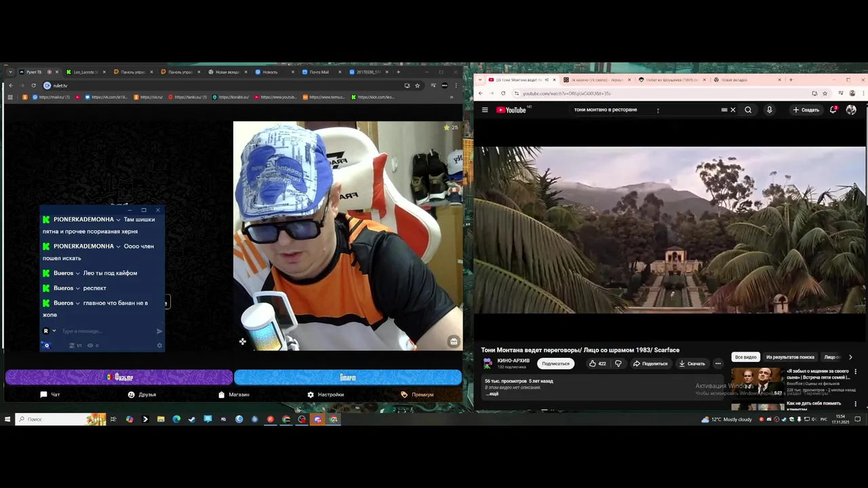Send chat message with paper plane icon

[x=159, y=331]
